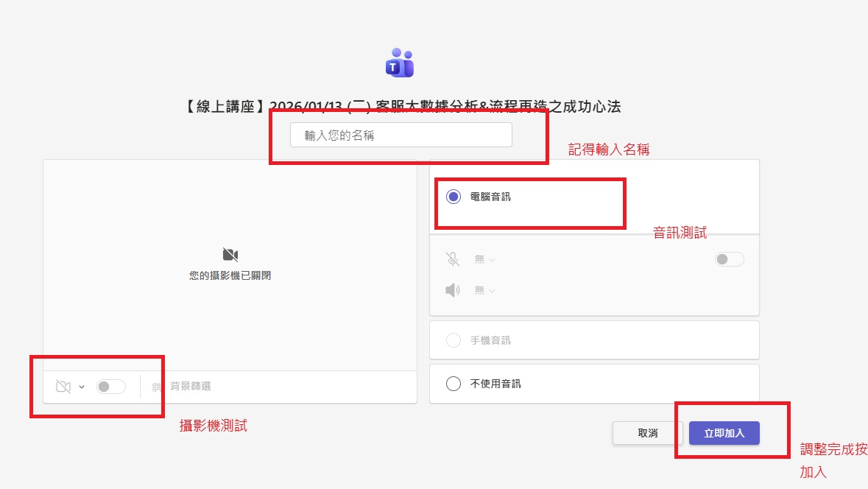Click the camera icon in the bottom bar

pos(63,387)
